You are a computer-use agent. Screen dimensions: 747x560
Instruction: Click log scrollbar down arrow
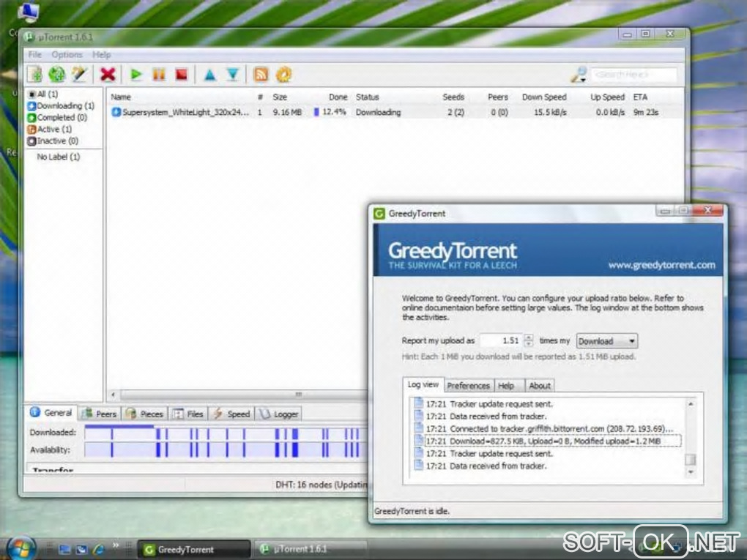[x=691, y=472]
